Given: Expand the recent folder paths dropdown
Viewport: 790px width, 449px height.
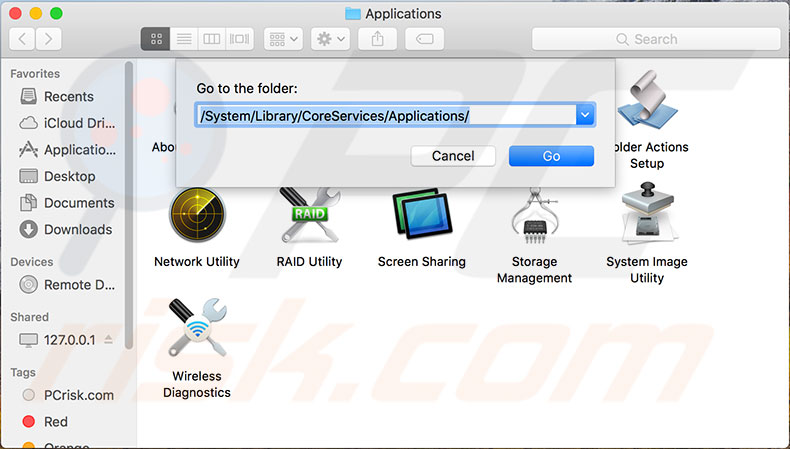Looking at the screenshot, I should 585,115.
